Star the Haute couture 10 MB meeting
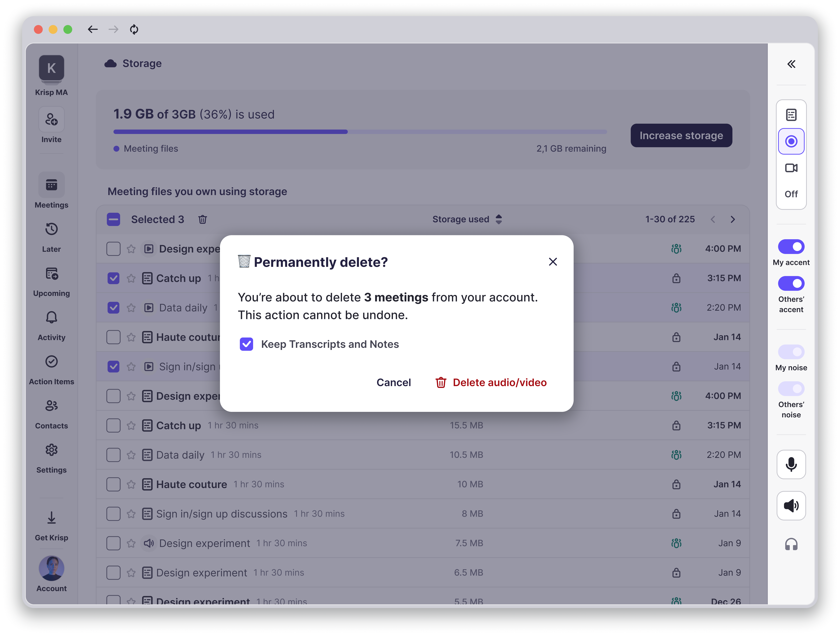This screenshot has width=840, height=636. tap(131, 484)
